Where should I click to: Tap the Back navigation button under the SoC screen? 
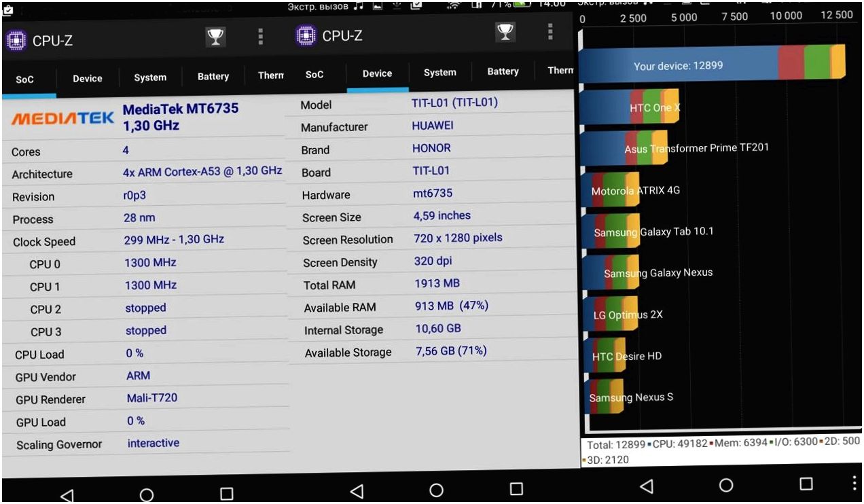point(67,495)
